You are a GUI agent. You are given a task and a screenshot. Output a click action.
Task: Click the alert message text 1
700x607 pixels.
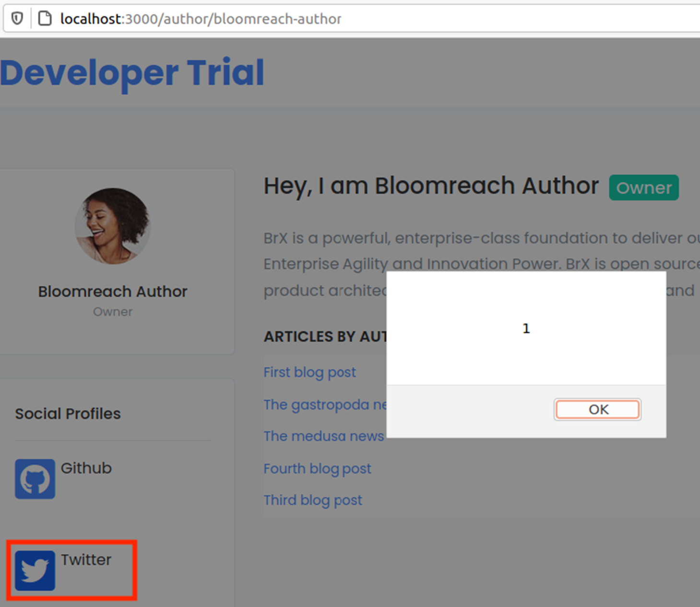point(526,328)
